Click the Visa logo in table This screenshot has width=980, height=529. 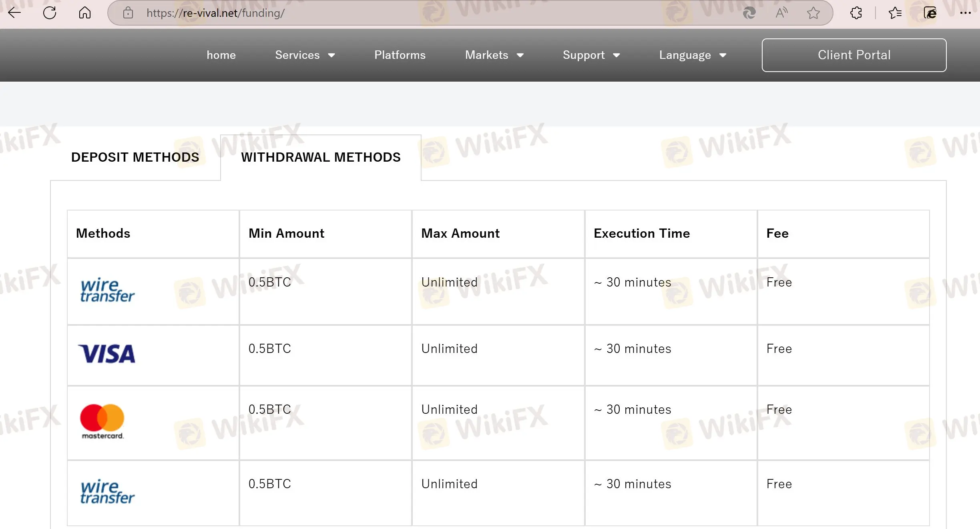(x=107, y=354)
